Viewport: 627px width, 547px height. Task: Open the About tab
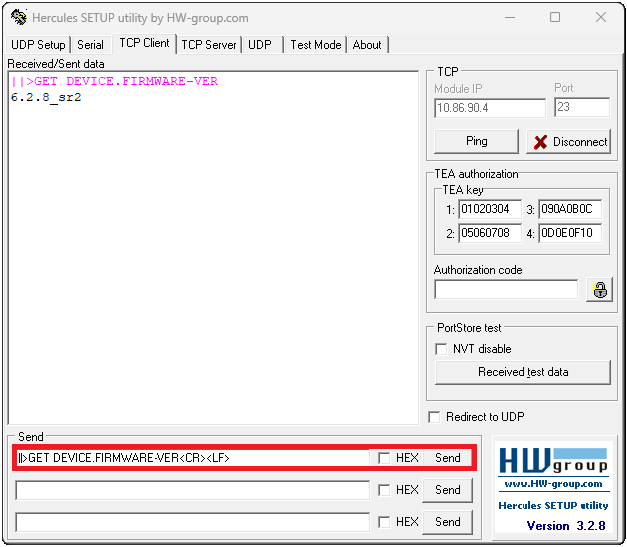point(367,45)
